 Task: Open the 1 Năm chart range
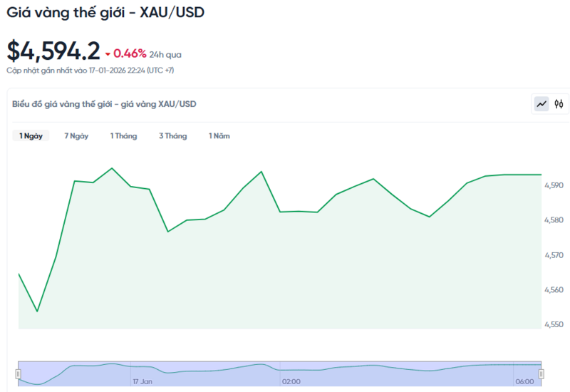pyautogui.click(x=219, y=135)
